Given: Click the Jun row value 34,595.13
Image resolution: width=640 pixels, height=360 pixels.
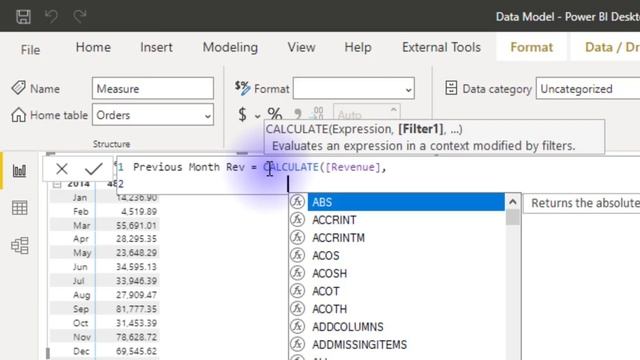Looking at the screenshot, I should (x=136, y=267).
